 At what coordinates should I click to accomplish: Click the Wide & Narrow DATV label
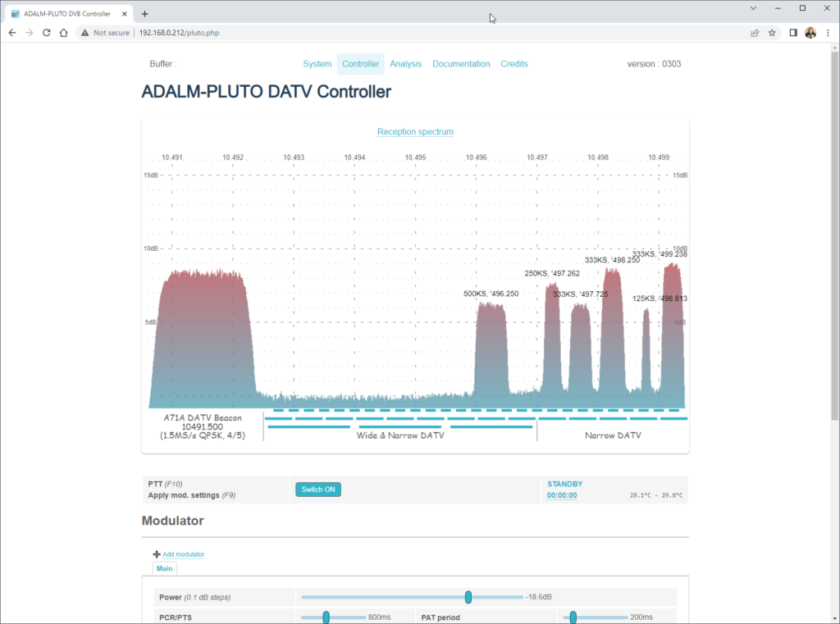(400, 435)
